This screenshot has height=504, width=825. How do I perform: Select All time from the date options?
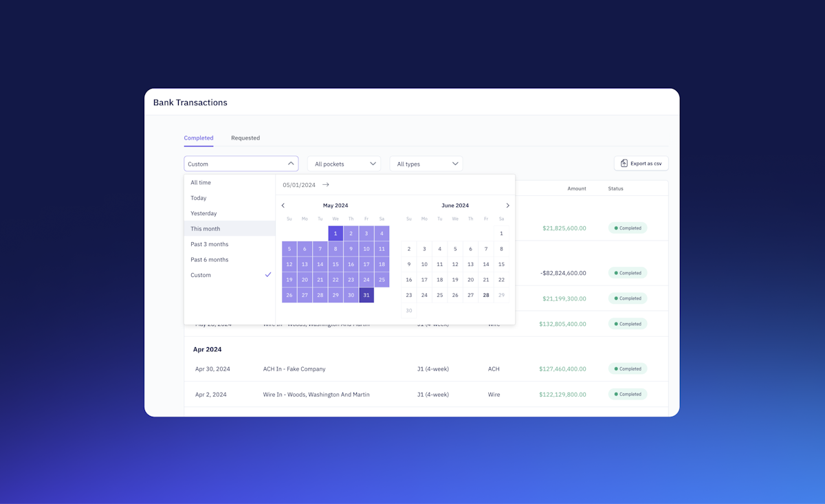[200, 182]
